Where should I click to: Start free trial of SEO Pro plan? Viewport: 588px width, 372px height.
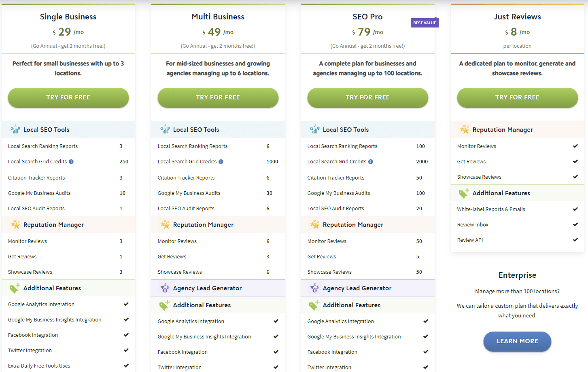pos(367,97)
